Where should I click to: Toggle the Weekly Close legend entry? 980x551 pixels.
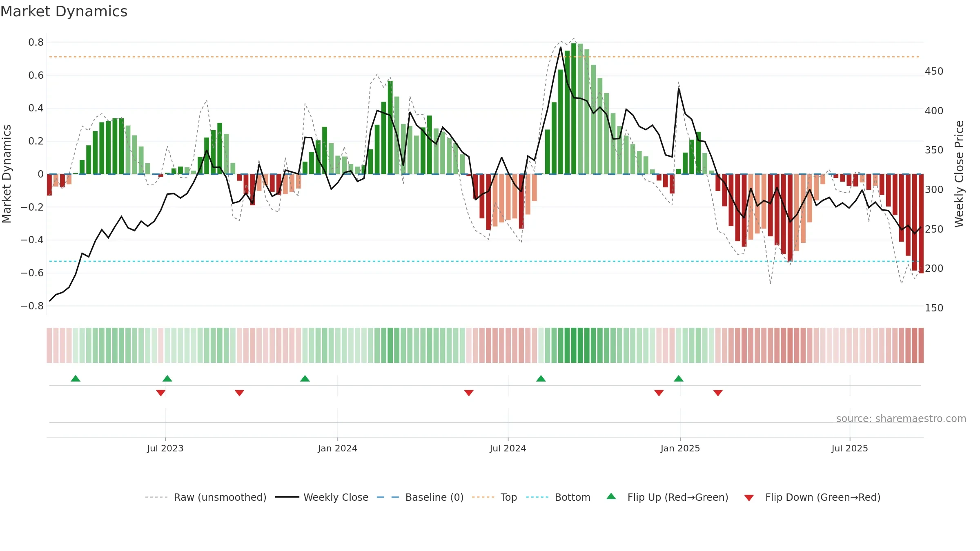point(322,497)
